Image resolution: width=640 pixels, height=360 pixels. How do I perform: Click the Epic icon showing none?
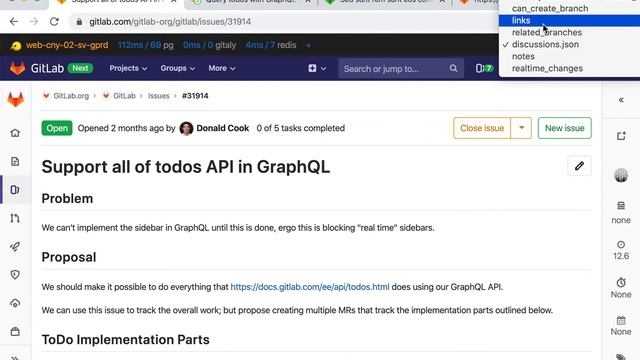(621, 206)
